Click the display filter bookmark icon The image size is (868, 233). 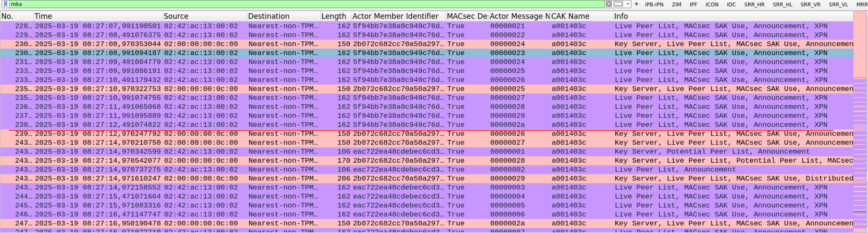(x=5, y=4)
